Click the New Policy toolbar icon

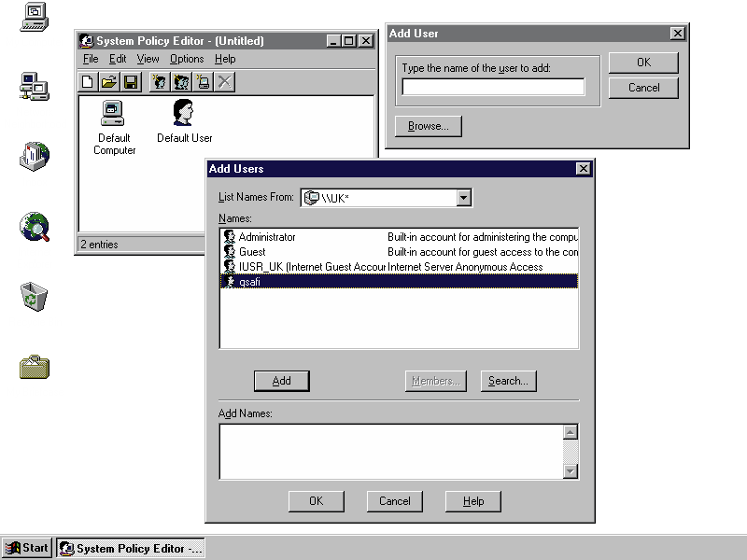tap(88, 82)
